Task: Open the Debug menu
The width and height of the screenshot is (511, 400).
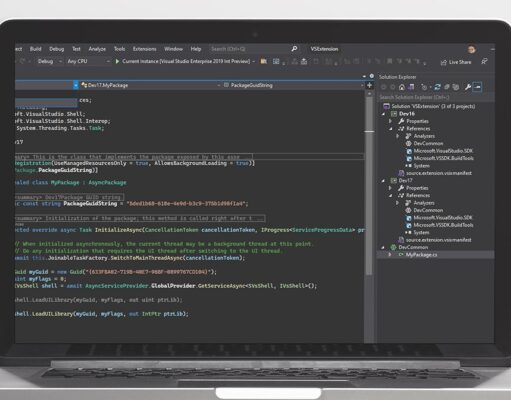Action: (x=57, y=49)
